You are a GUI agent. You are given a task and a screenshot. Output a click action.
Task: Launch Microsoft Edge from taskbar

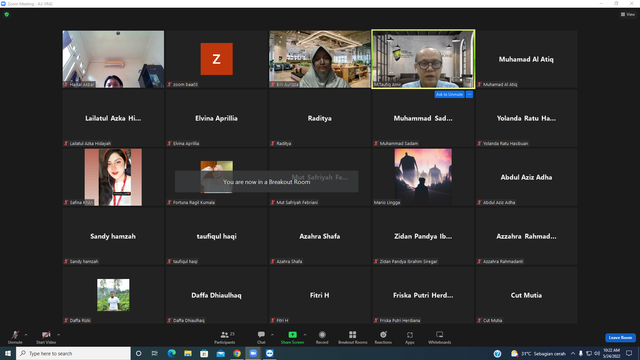[x=171, y=353]
